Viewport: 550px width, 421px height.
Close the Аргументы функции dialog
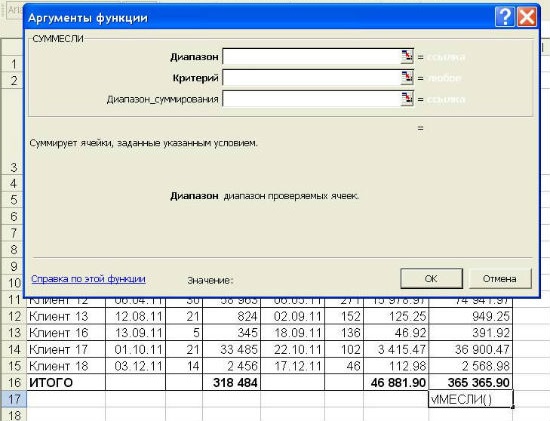pos(527,16)
